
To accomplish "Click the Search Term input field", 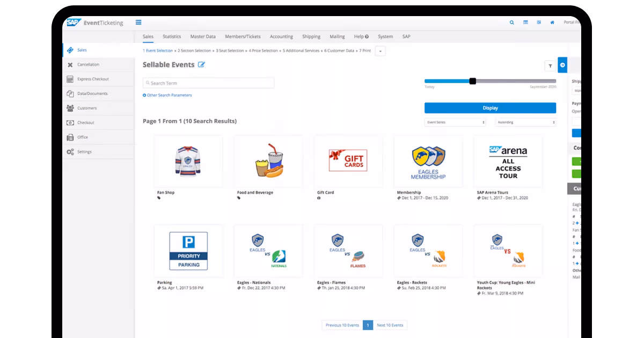I will tap(208, 83).
